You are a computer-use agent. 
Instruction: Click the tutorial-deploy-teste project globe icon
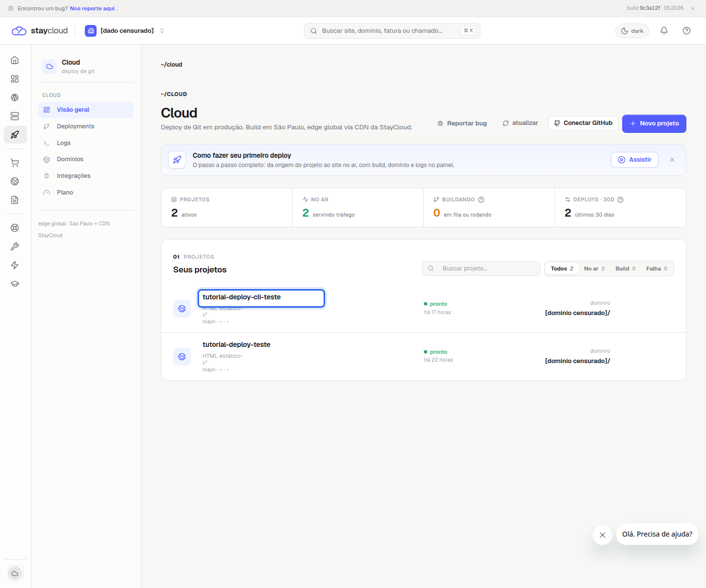tap(182, 357)
